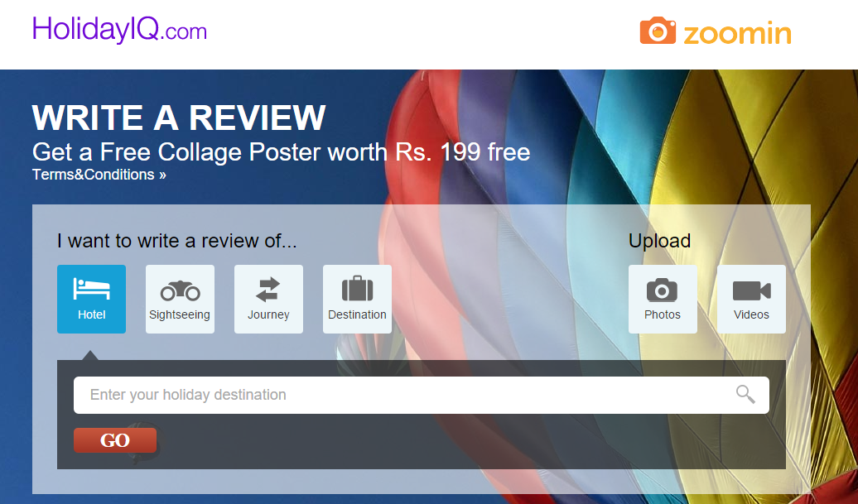Pick the Journey arrows icon
This screenshot has width=858, height=504.
point(268,290)
